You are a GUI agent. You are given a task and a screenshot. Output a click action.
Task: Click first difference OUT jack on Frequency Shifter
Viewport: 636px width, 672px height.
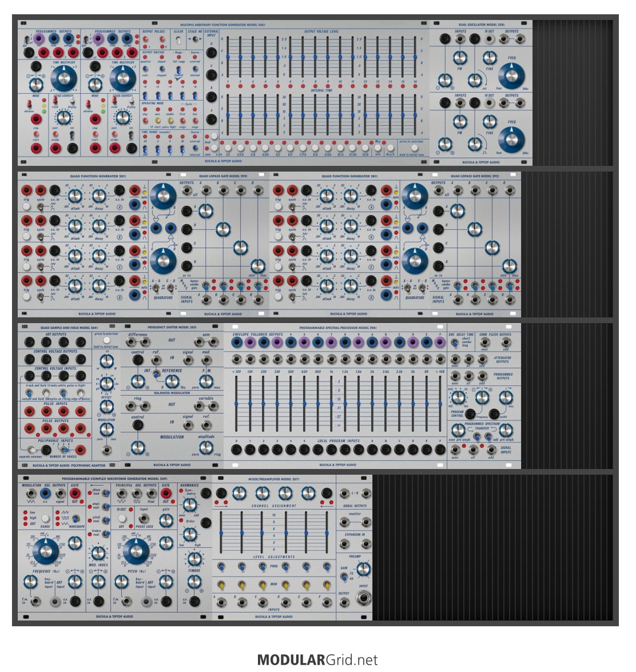tap(130, 341)
